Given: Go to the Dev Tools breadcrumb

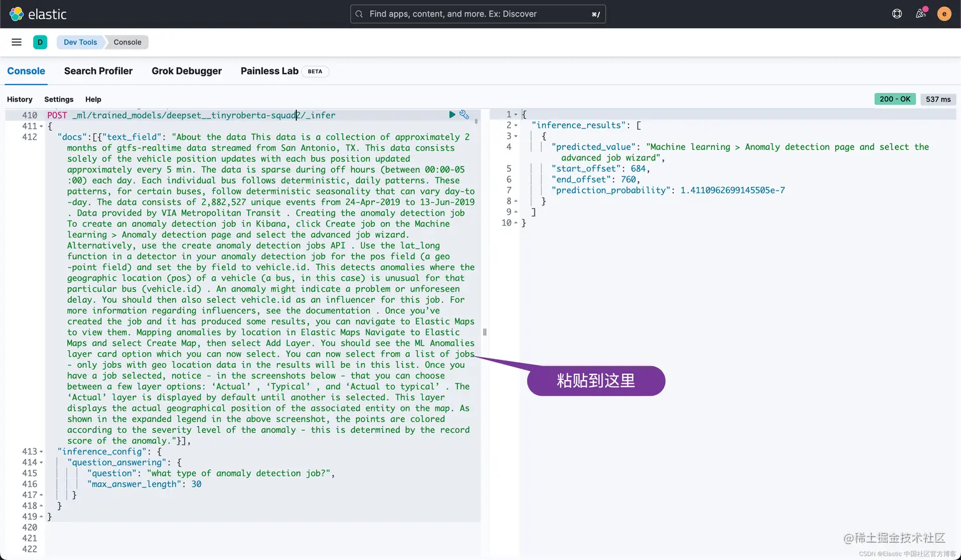Looking at the screenshot, I should [x=80, y=42].
